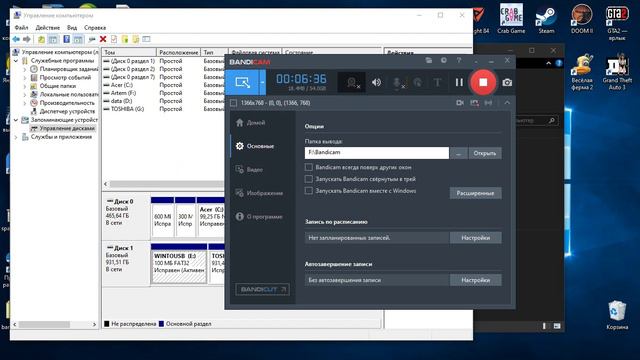This screenshot has height=360, width=640.
Task: Click blue help toolbar icon in Computer Management
Action: tap(67, 39)
